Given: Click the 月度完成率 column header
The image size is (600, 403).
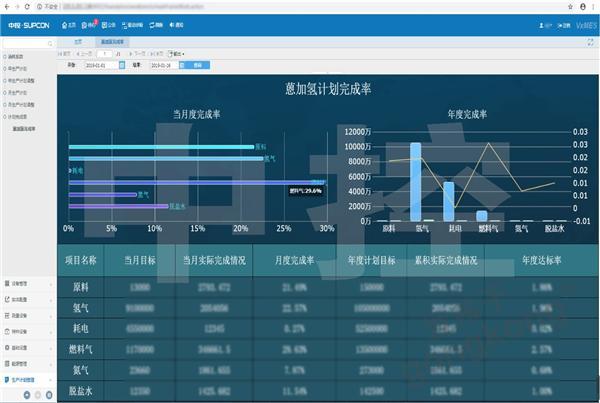Looking at the screenshot, I should 294,261.
